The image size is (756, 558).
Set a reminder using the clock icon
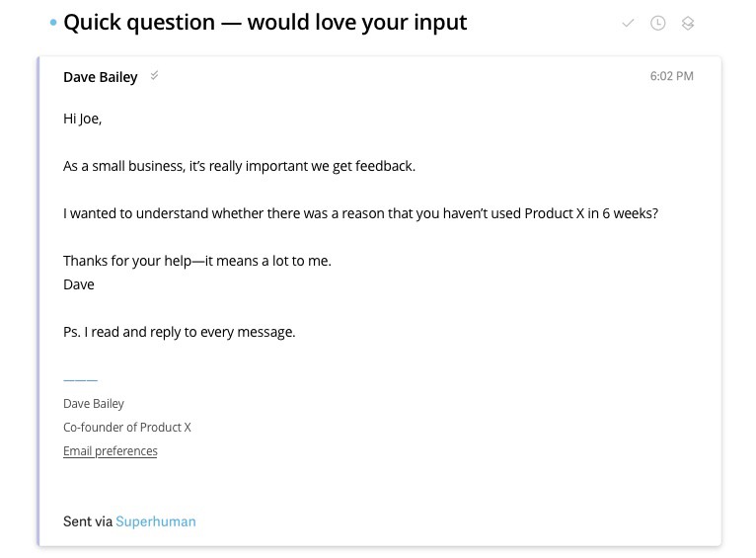[x=657, y=23]
